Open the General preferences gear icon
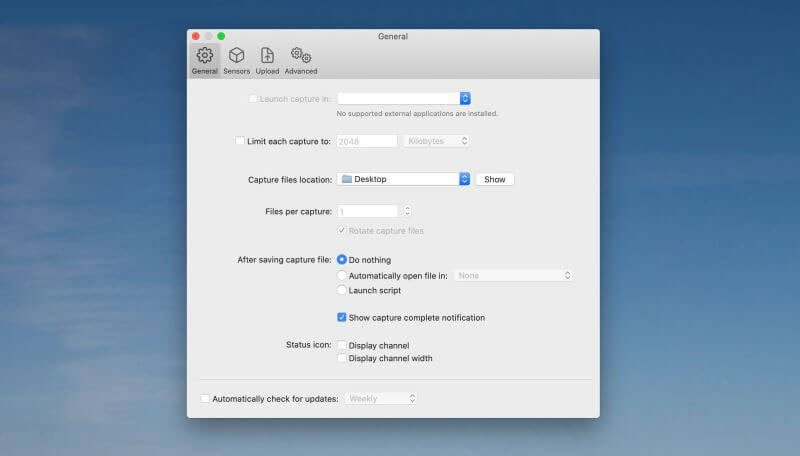800x456 pixels. point(205,55)
